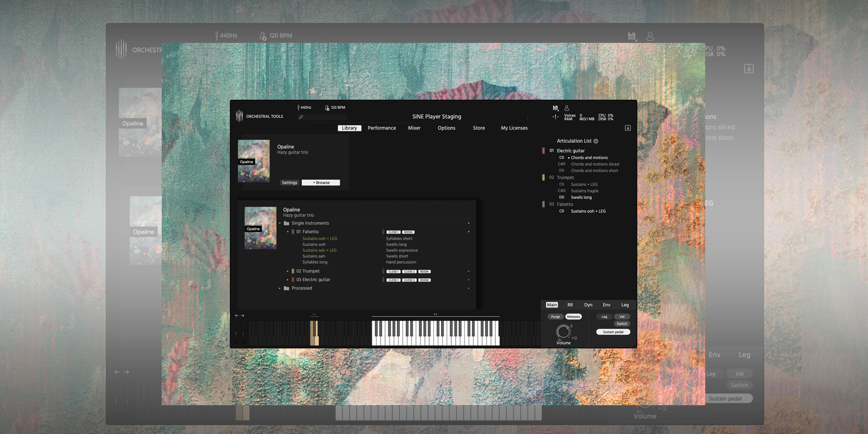The image size is (868, 434).
Task: Toggle the Purge button
Action: pyautogui.click(x=556, y=317)
